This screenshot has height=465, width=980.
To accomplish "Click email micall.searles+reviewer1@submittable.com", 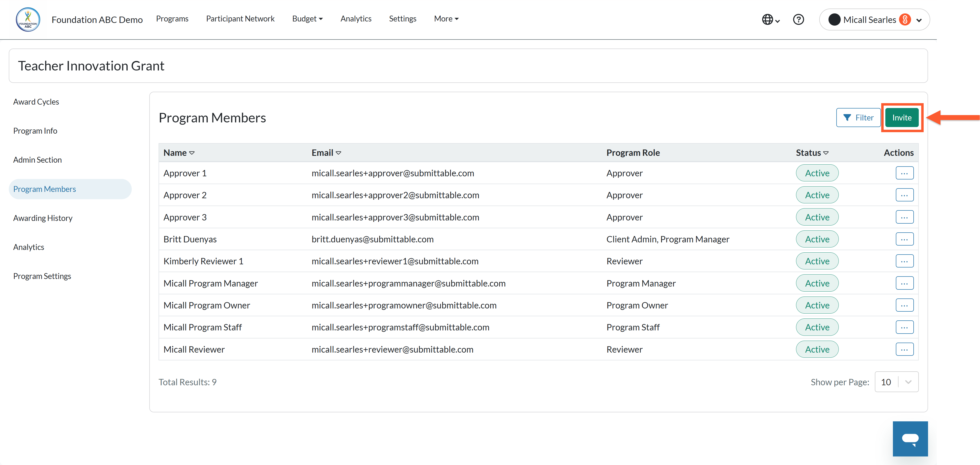I will [x=395, y=262].
